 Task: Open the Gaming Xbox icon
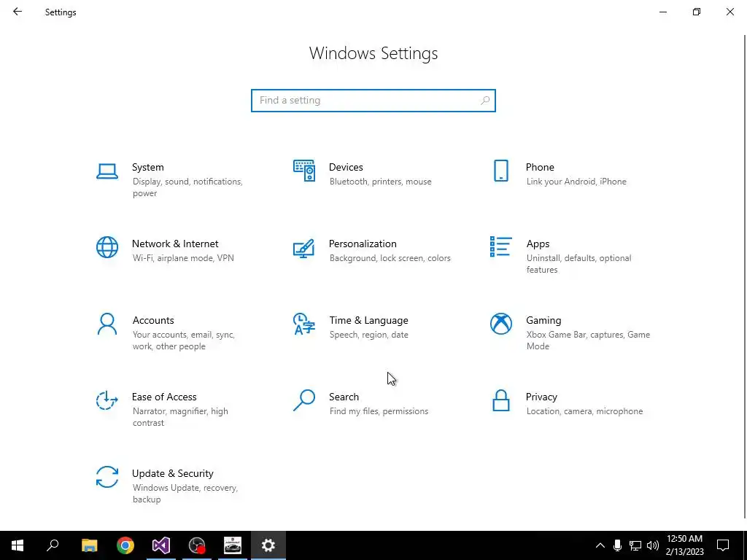pos(500,324)
